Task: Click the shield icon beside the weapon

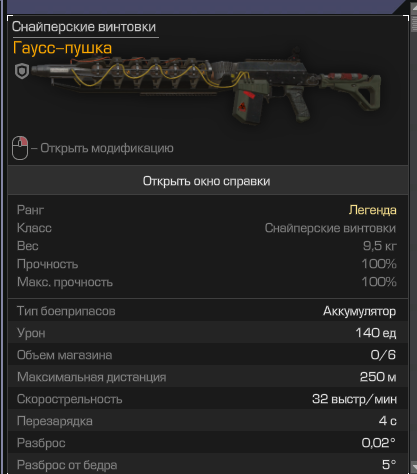Action: pos(22,71)
